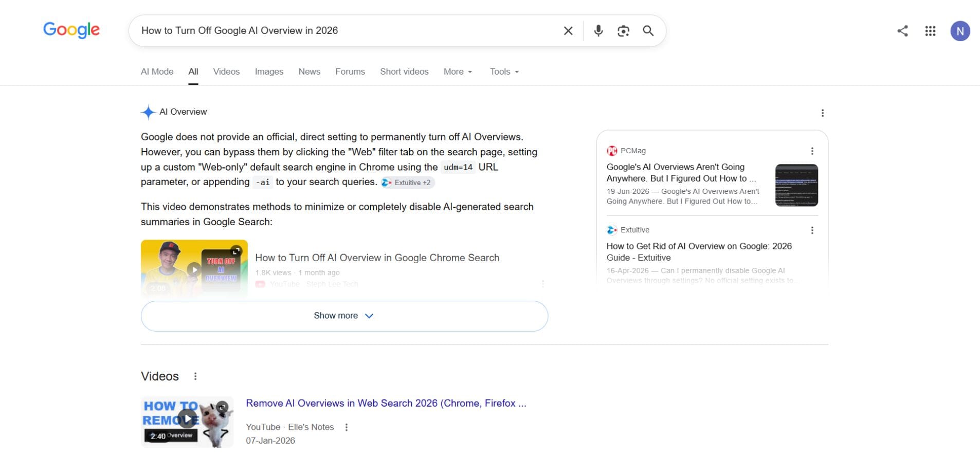Open the account avatar labeled N
This screenshot has width=980, height=454.
(x=960, y=31)
